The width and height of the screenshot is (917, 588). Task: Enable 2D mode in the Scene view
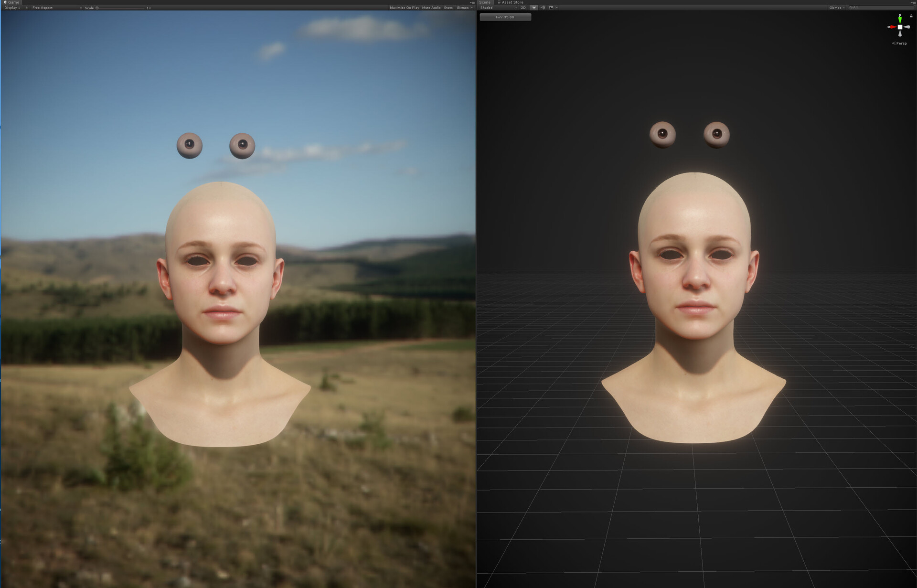pos(523,8)
